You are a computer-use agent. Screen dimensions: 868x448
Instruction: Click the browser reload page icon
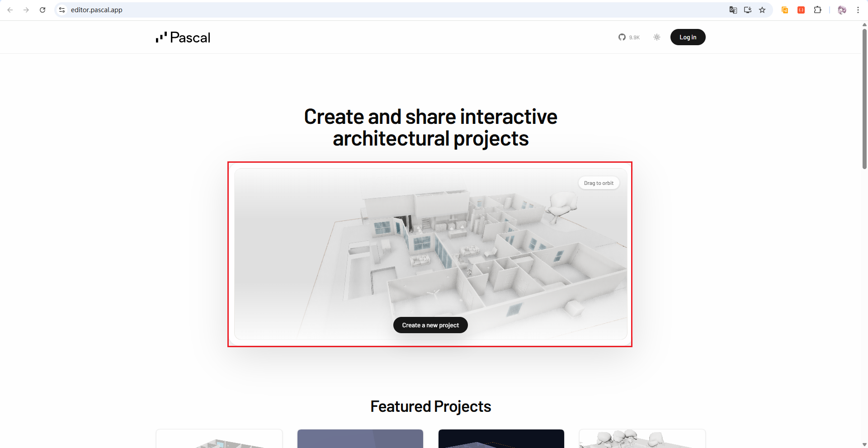42,10
